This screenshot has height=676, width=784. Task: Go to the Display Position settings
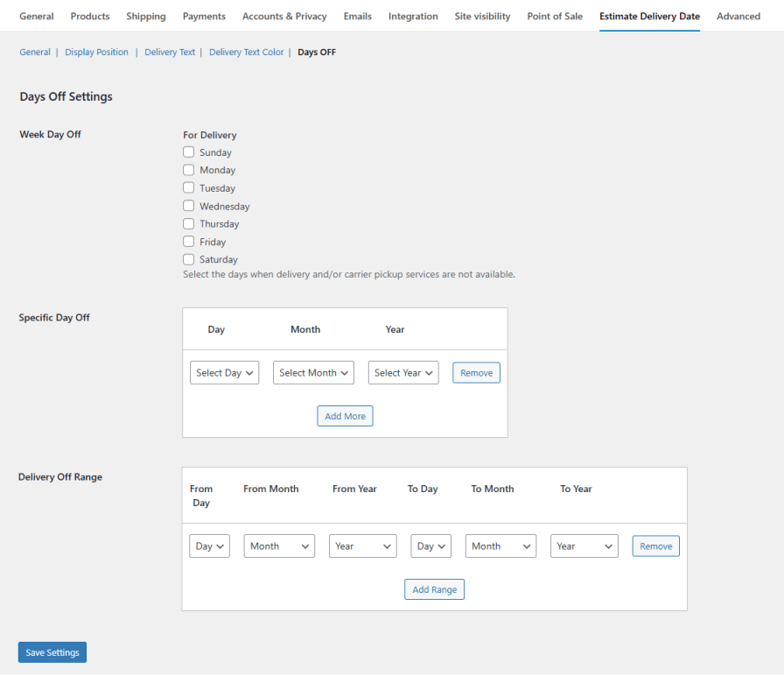tap(96, 52)
